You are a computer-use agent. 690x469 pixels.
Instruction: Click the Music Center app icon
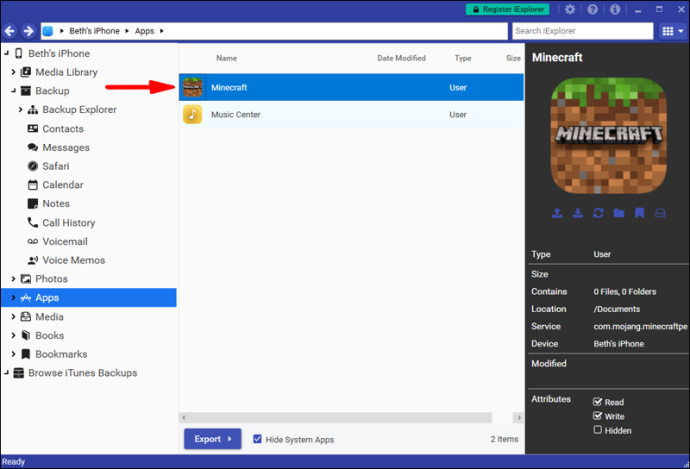coord(193,114)
